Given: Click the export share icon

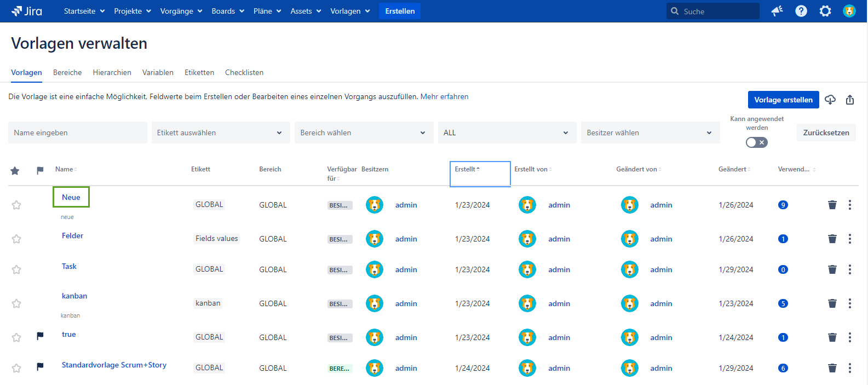Looking at the screenshot, I should pos(850,100).
